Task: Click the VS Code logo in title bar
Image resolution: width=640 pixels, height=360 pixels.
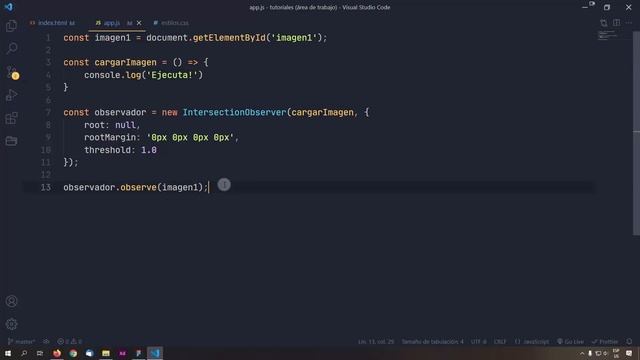Action: [x=9, y=7]
